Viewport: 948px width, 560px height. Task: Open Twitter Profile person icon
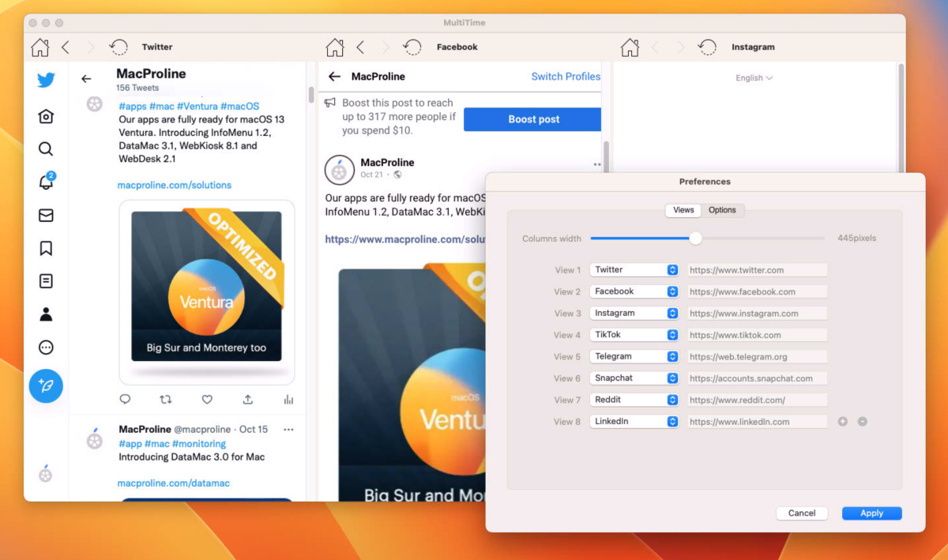click(x=46, y=314)
